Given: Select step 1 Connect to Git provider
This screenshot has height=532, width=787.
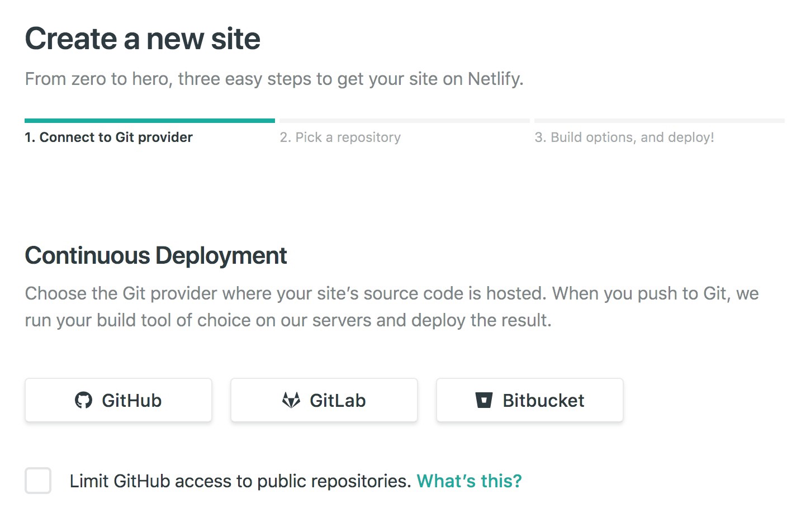Looking at the screenshot, I should (108, 137).
